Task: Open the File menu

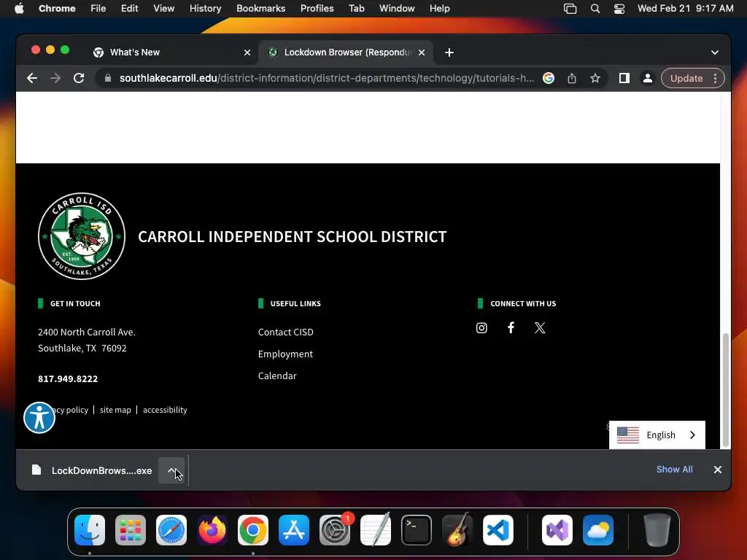Action: pos(98,9)
